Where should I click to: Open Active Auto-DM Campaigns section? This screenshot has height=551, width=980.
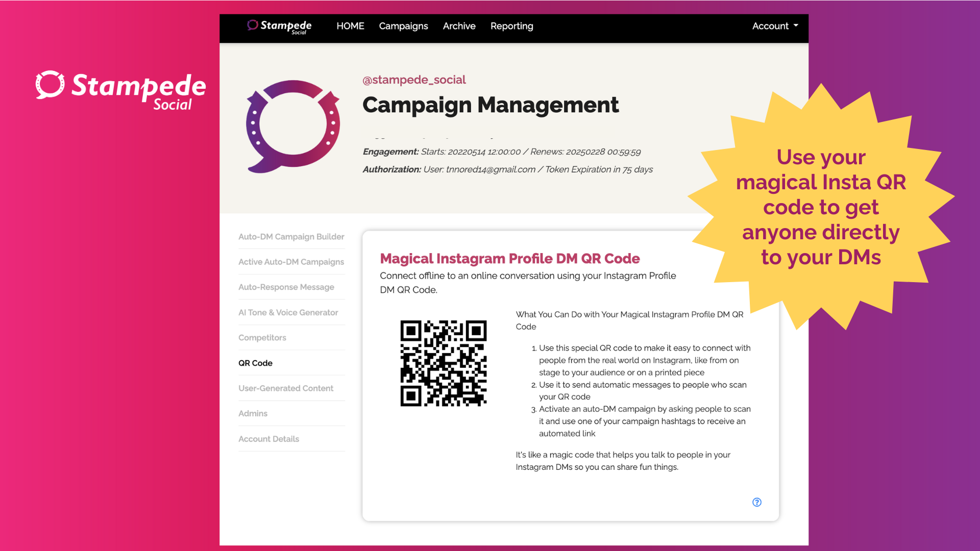[x=291, y=262]
